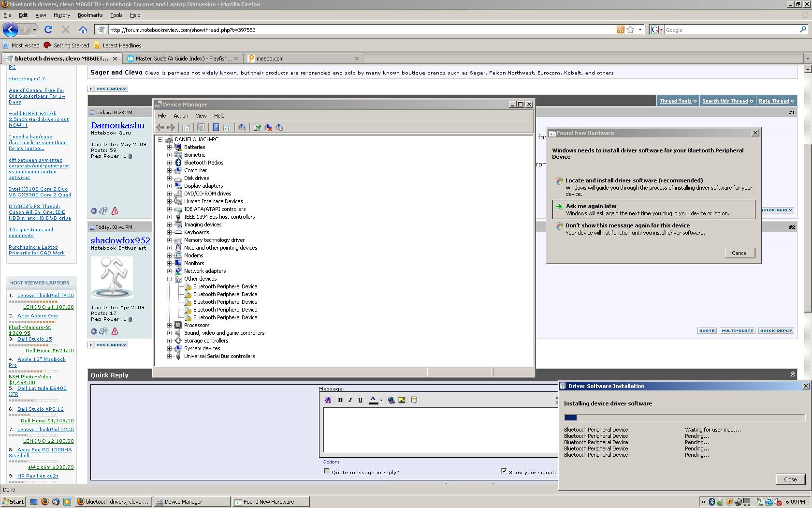Image resolution: width=812 pixels, height=508 pixels.
Task: Expand the Bluetooth Radios node
Action: pyautogui.click(x=169, y=163)
